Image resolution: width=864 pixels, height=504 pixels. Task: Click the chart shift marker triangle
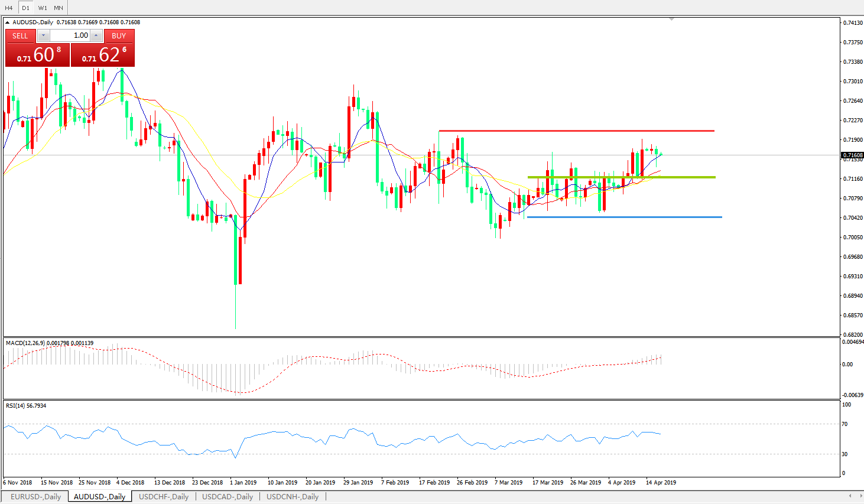coord(671,19)
